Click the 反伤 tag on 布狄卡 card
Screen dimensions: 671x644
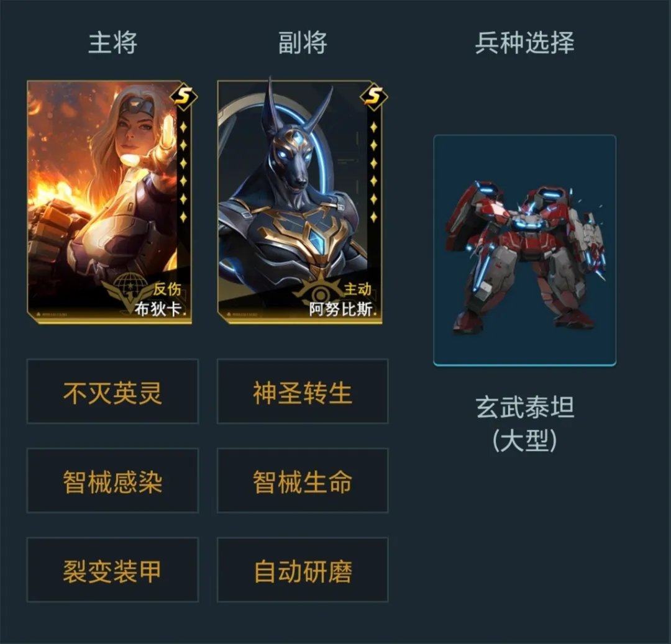(167, 289)
